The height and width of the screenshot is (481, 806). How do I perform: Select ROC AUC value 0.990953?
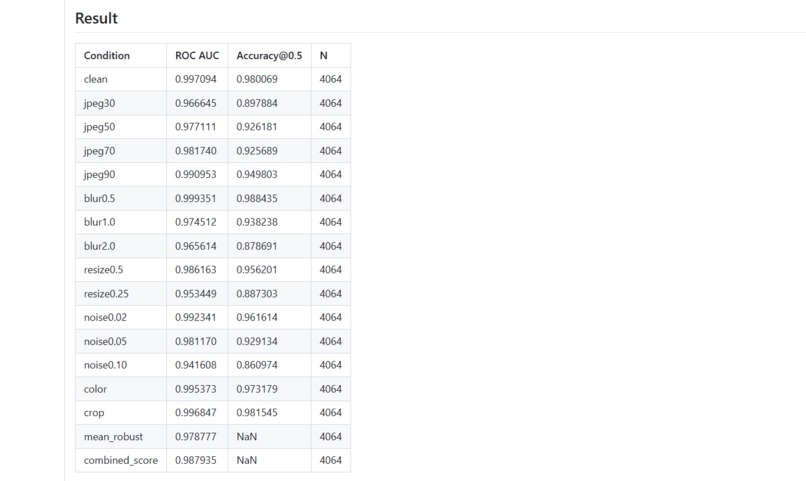195,175
